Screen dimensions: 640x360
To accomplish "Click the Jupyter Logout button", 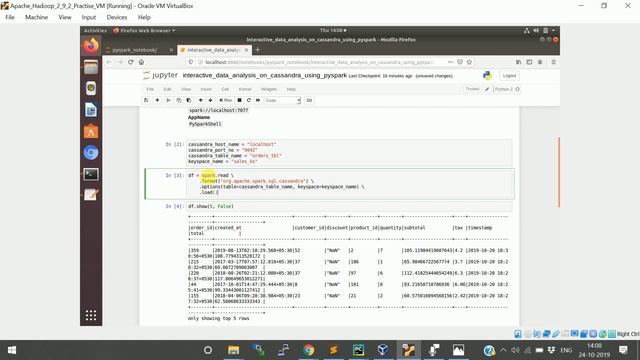I will [509, 76].
